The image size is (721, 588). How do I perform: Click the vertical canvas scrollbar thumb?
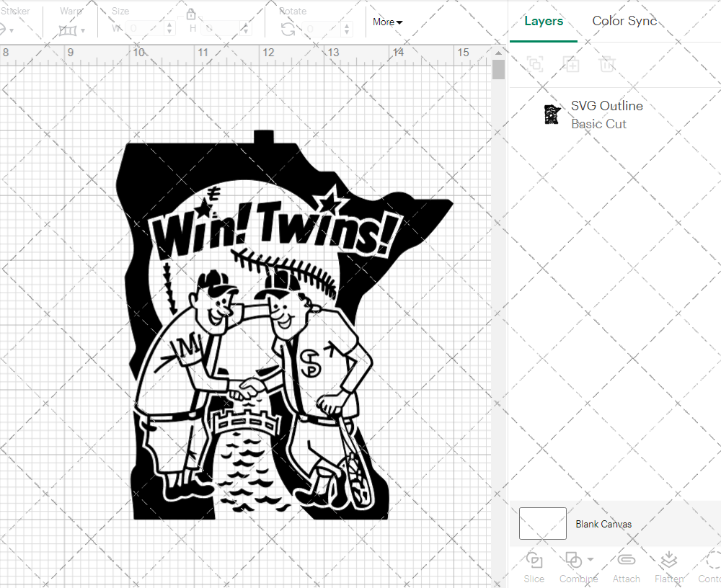(x=498, y=69)
